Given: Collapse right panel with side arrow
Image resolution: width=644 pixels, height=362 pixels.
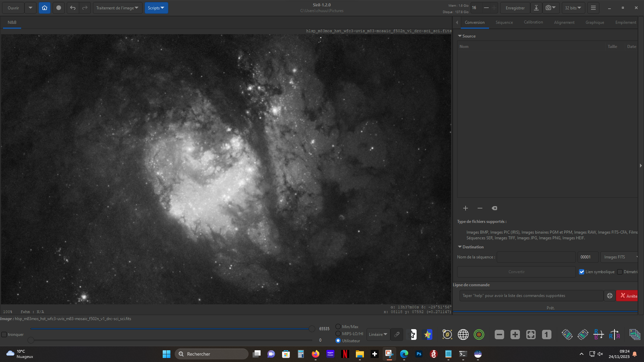Looking at the screenshot, I should (x=641, y=166).
